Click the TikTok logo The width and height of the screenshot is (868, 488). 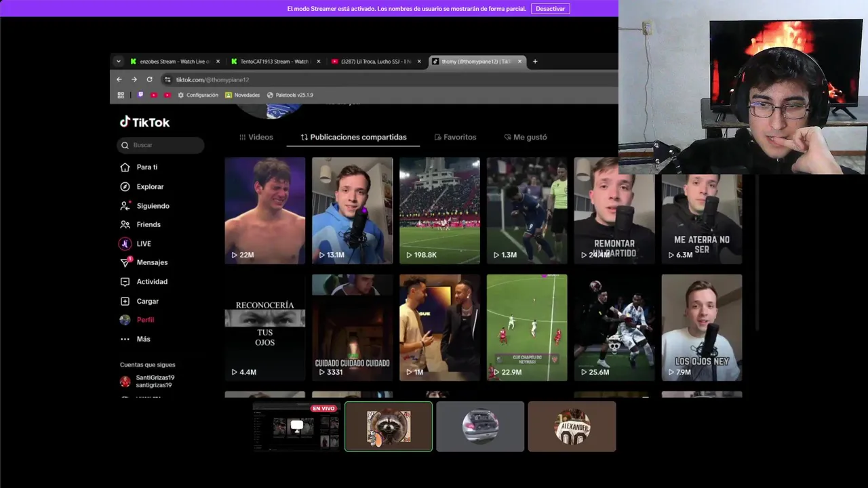tap(144, 122)
